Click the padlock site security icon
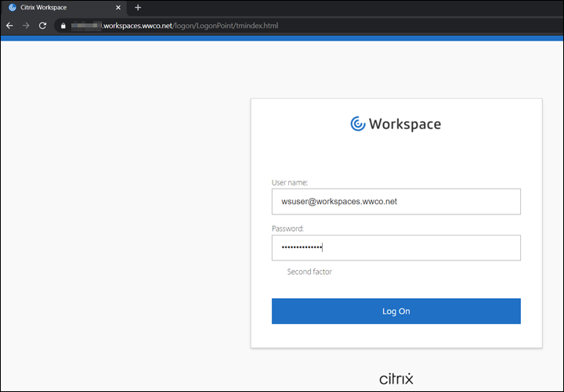The height and width of the screenshot is (392, 564). pos(63,26)
